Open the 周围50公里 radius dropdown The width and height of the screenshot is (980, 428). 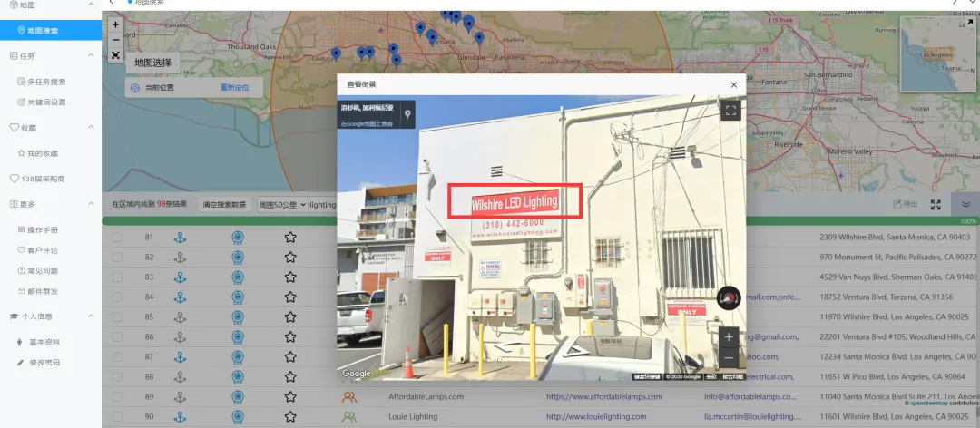pos(282,204)
